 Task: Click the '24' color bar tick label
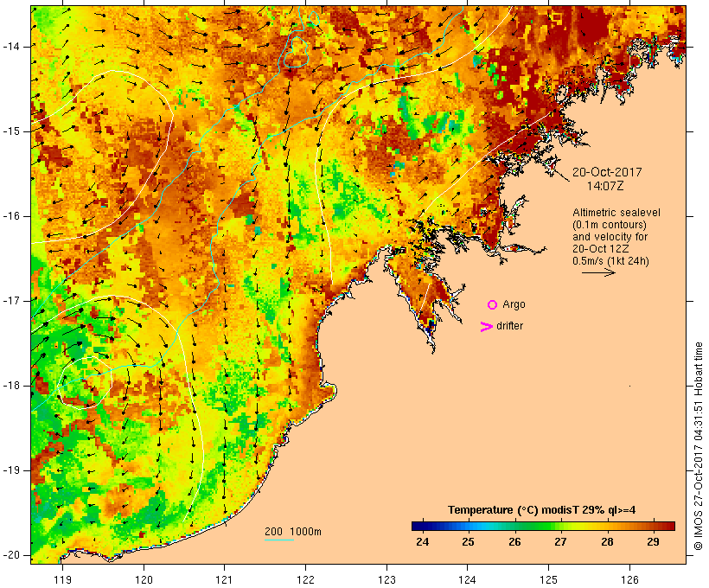tap(422, 542)
